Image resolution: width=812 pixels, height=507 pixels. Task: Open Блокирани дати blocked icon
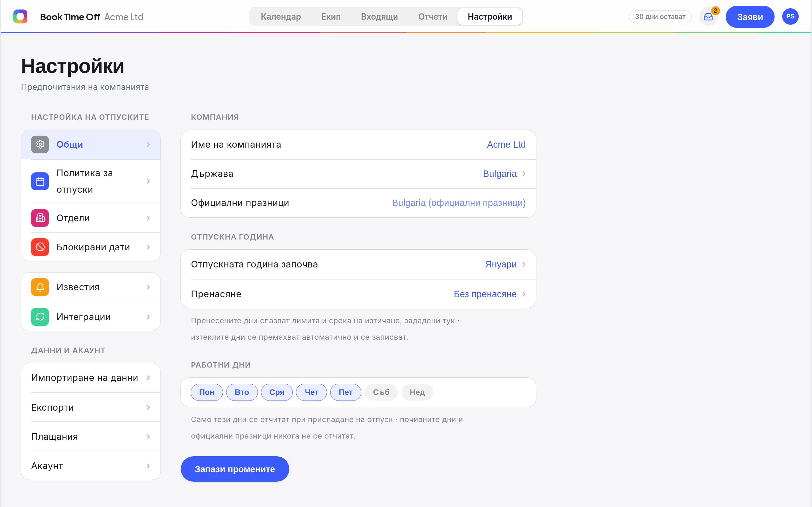click(40, 247)
